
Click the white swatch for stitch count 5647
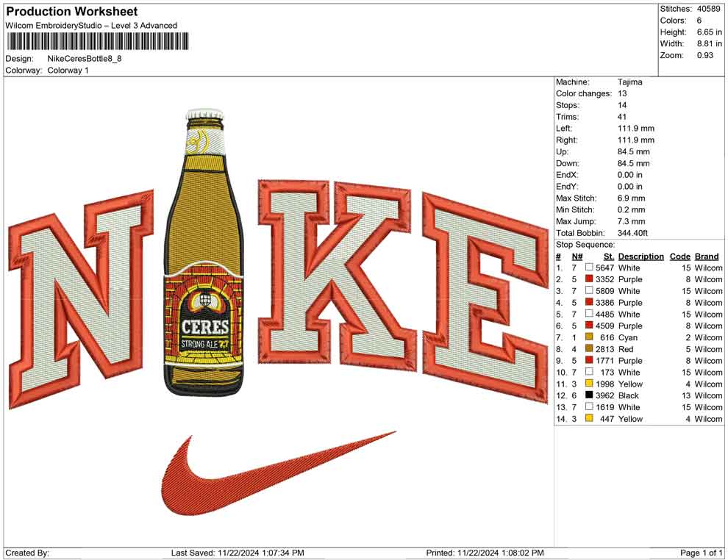(589, 268)
